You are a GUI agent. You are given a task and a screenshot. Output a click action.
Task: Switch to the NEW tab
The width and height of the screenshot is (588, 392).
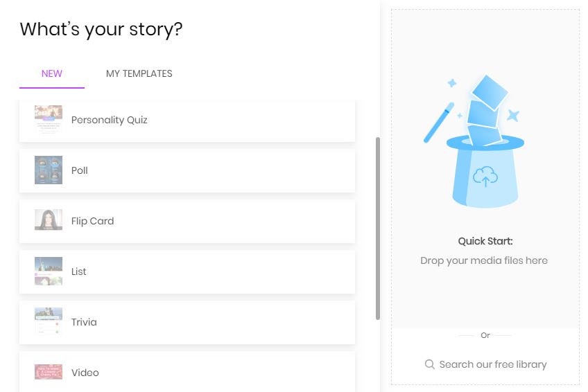tap(52, 73)
